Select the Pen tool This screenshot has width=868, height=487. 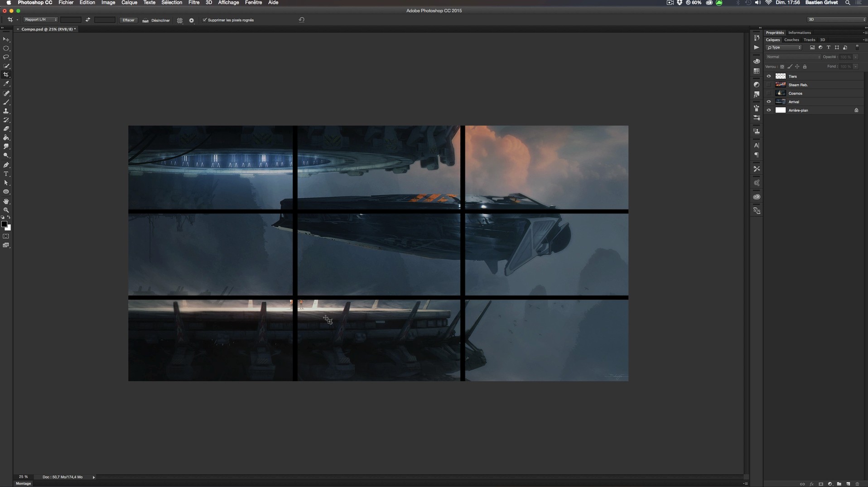point(6,165)
